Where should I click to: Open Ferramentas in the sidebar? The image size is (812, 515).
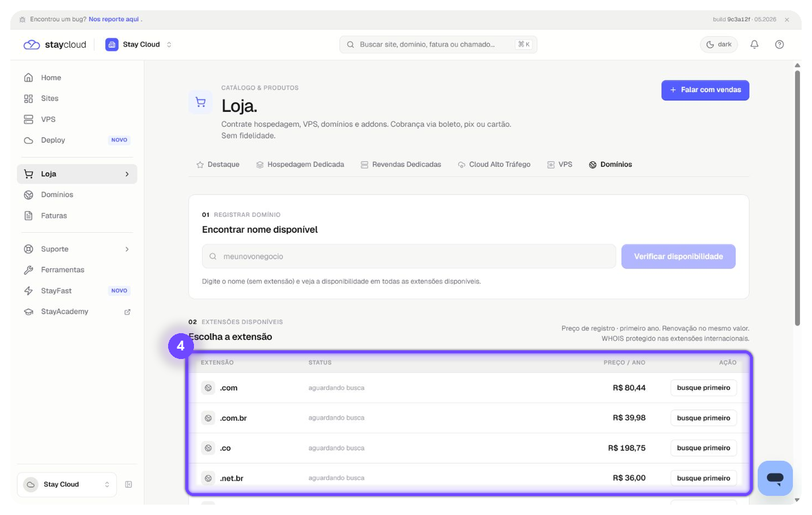coord(77,270)
